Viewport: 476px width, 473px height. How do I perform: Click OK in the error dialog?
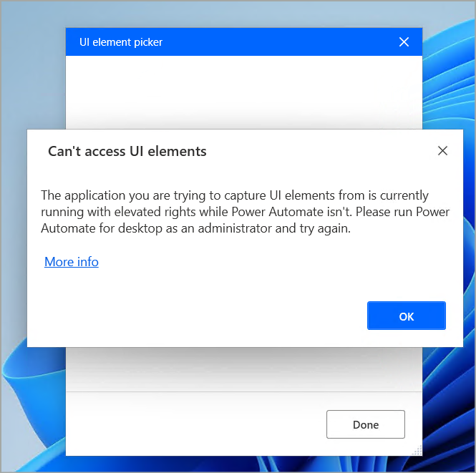coord(406,316)
